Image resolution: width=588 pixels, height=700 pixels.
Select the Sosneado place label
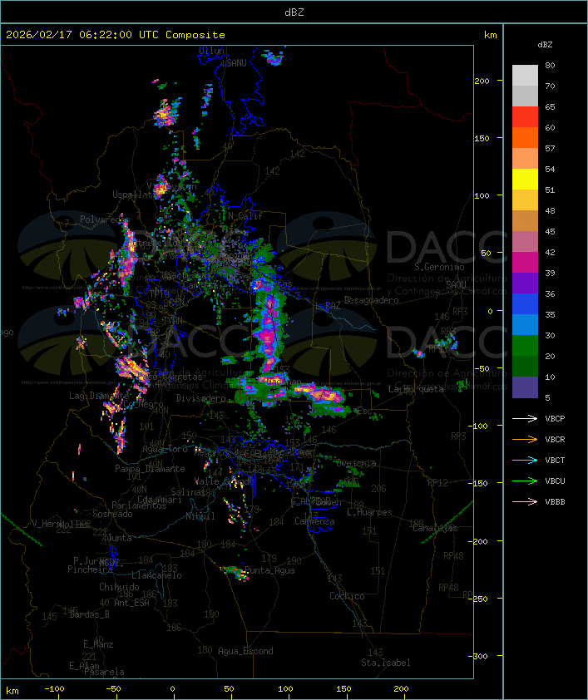[112, 514]
